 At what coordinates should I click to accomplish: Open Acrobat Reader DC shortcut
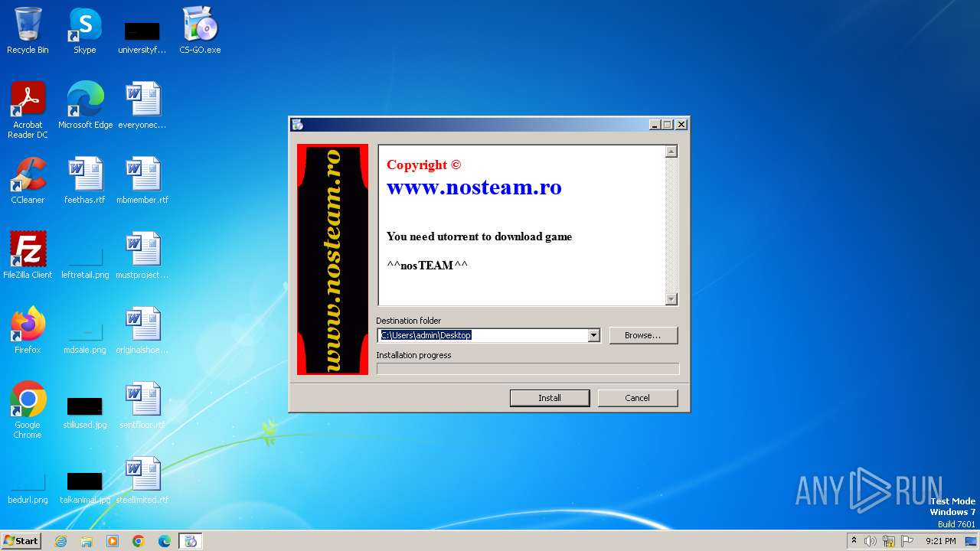click(28, 110)
